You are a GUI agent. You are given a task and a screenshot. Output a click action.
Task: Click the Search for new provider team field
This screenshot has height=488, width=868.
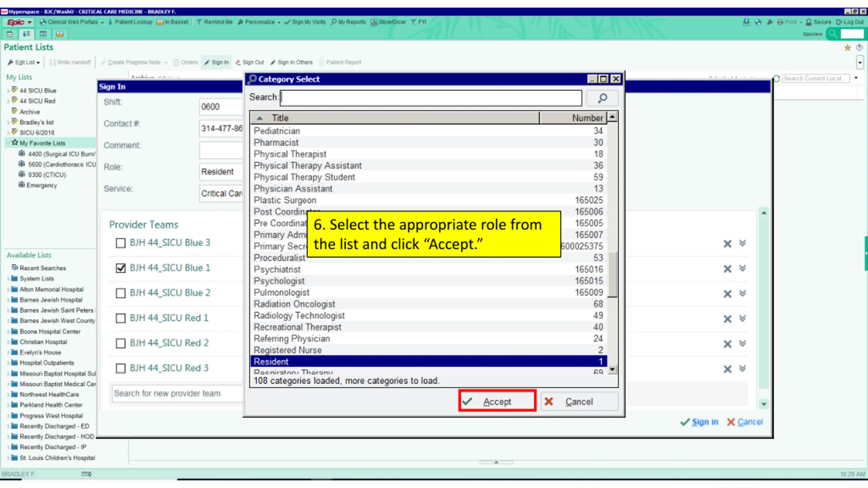[x=178, y=393]
